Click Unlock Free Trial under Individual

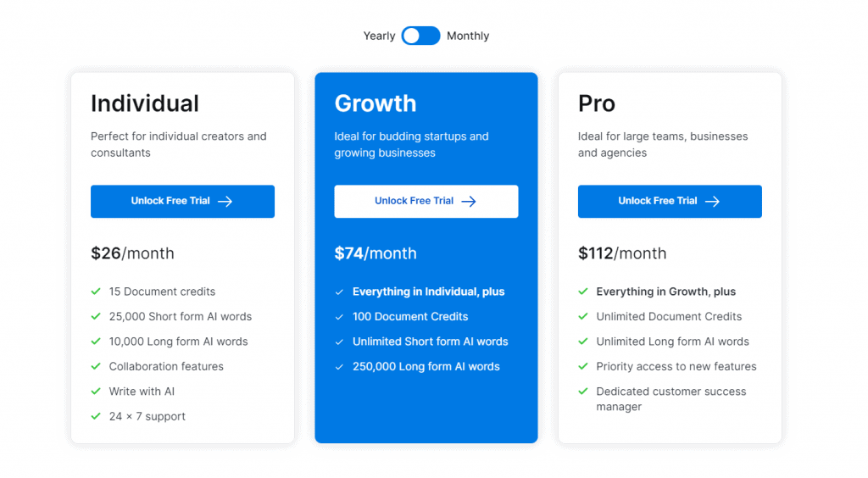tap(183, 202)
